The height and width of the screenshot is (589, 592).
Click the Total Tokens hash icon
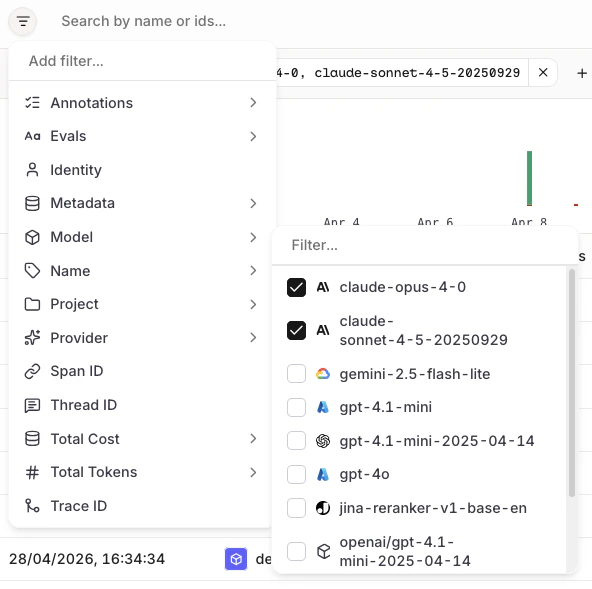pyautogui.click(x=32, y=472)
